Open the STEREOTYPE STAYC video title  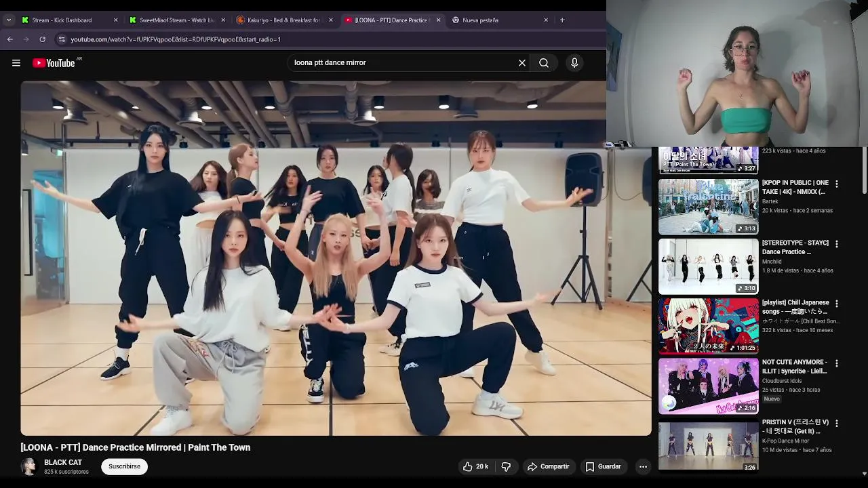pos(795,247)
